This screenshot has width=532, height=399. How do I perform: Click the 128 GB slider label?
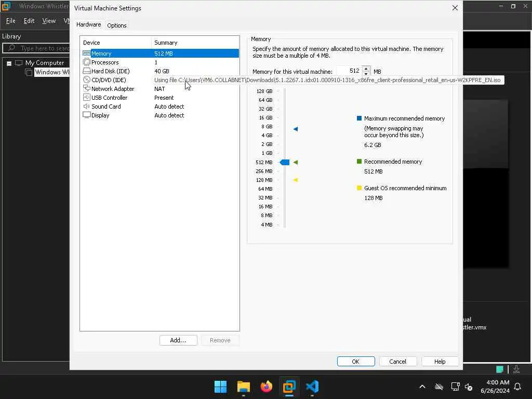pos(264,91)
